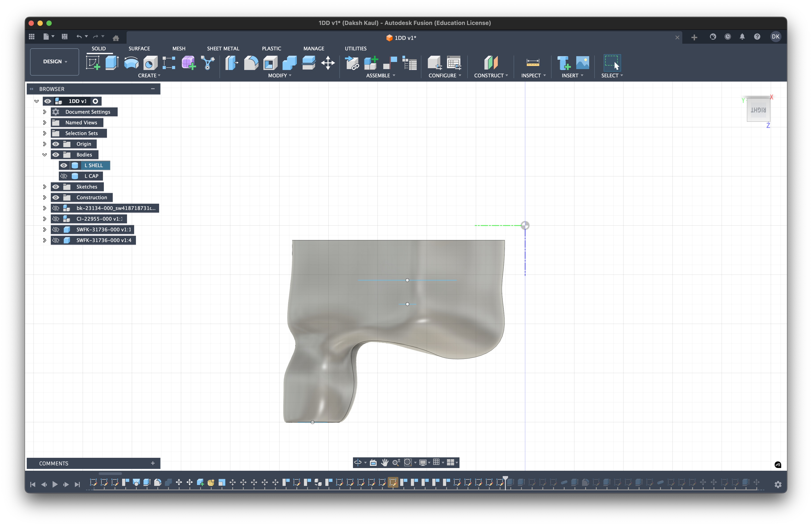Image resolution: width=812 pixels, height=526 pixels.
Task: Select the Pan tool in navigation bar
Action: pos(385,462)
